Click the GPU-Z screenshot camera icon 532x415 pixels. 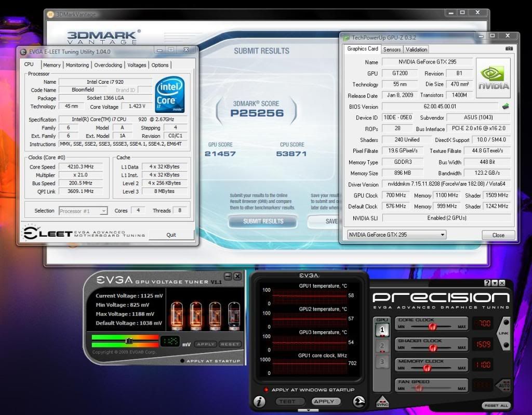click(509, 49)
